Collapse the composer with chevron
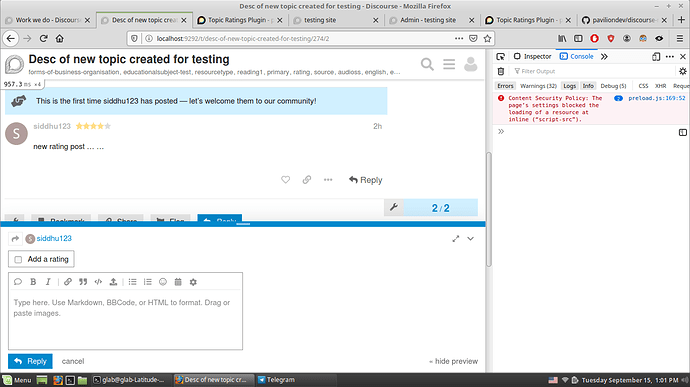690x387 pixels. [470, 239]
